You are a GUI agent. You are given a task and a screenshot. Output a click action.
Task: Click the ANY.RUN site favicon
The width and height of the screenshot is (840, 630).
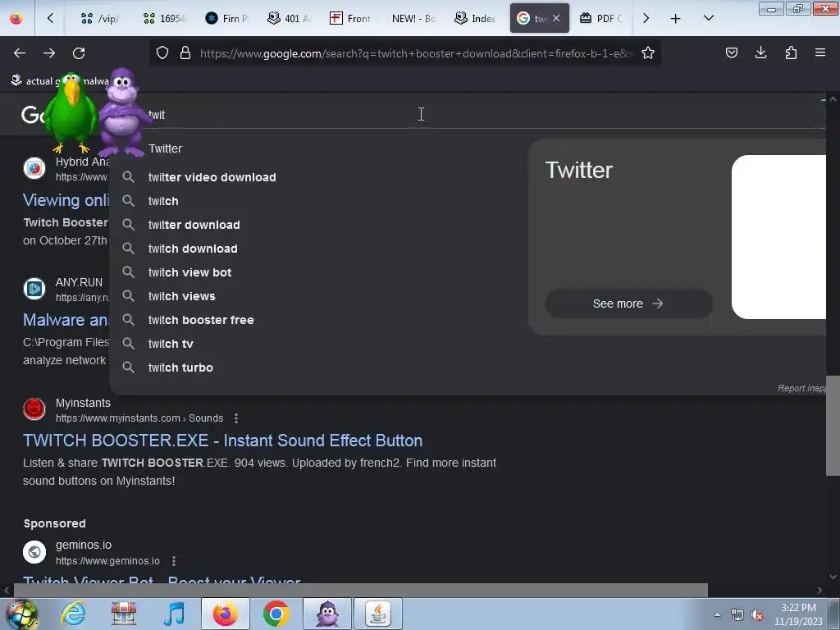click(34, 289)
